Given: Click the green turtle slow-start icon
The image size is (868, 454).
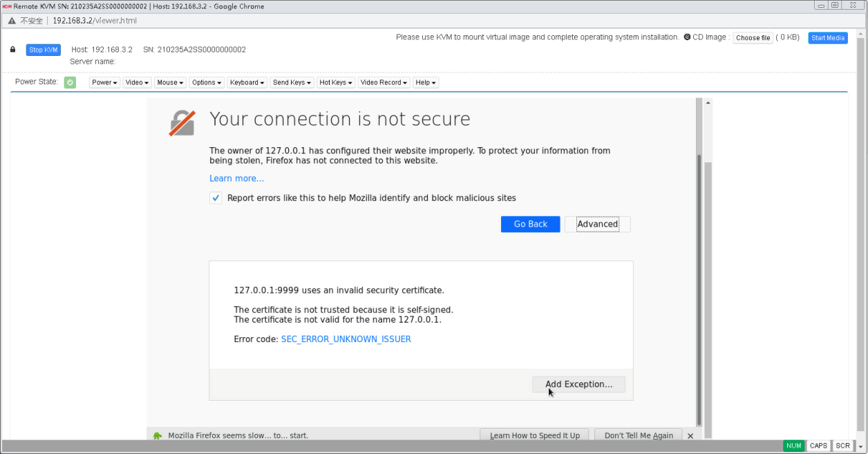Looking at the screenshot, I should coord(158,436).
